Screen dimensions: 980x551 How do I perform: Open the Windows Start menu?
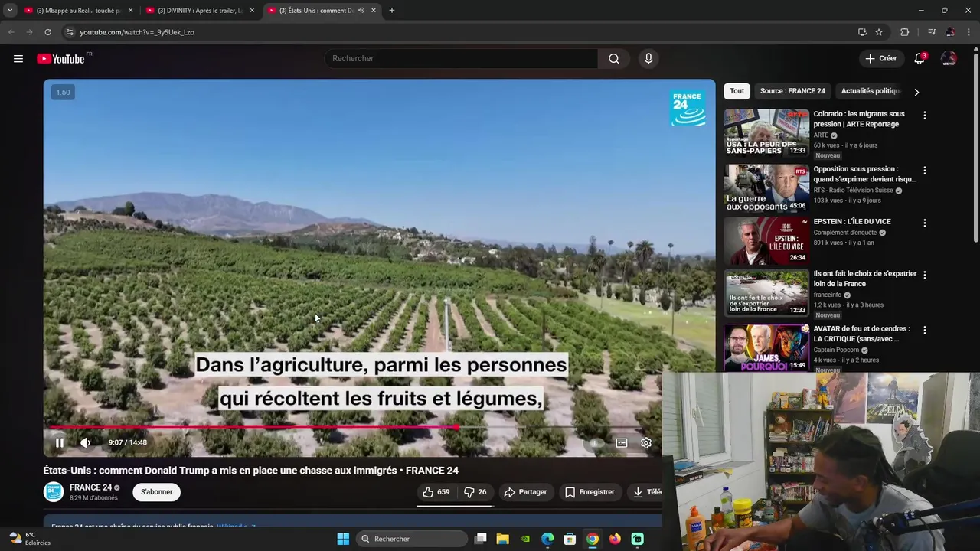click(x=343, y=539)
